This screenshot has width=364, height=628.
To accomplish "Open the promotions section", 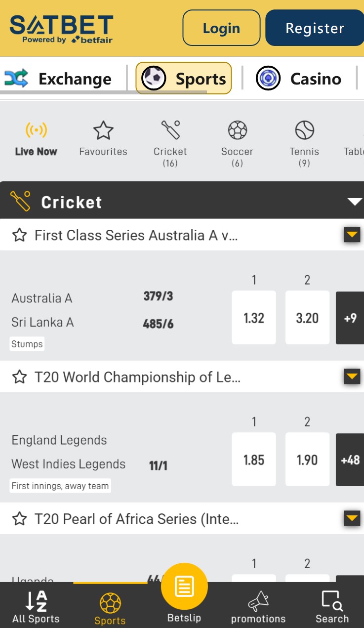I will coord(258,605).
